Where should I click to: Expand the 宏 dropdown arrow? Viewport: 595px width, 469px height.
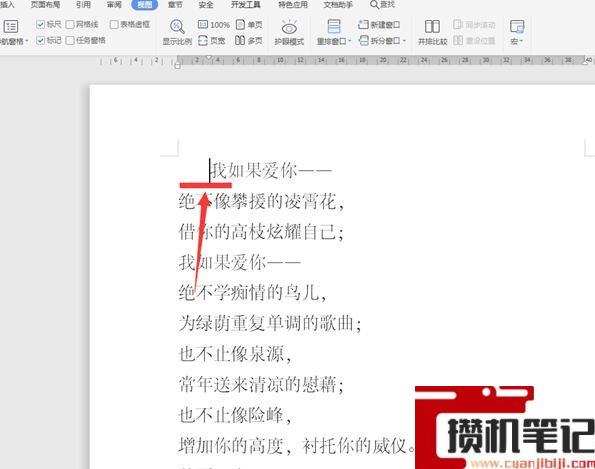coord(522,41)
